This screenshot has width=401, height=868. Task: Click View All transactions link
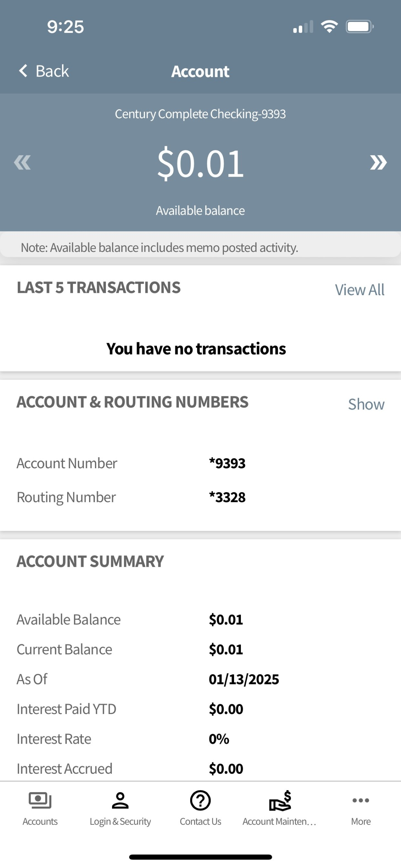click(x=360, y=290)
